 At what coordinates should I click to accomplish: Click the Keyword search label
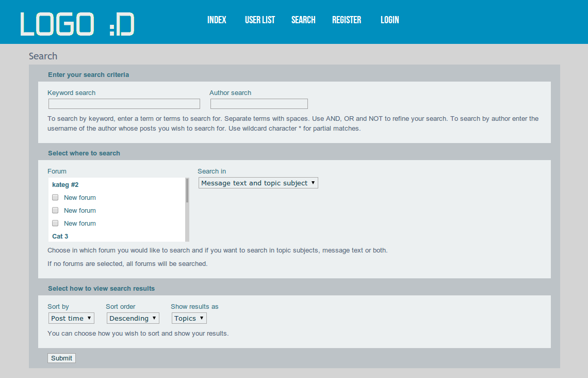click(71, 93)
